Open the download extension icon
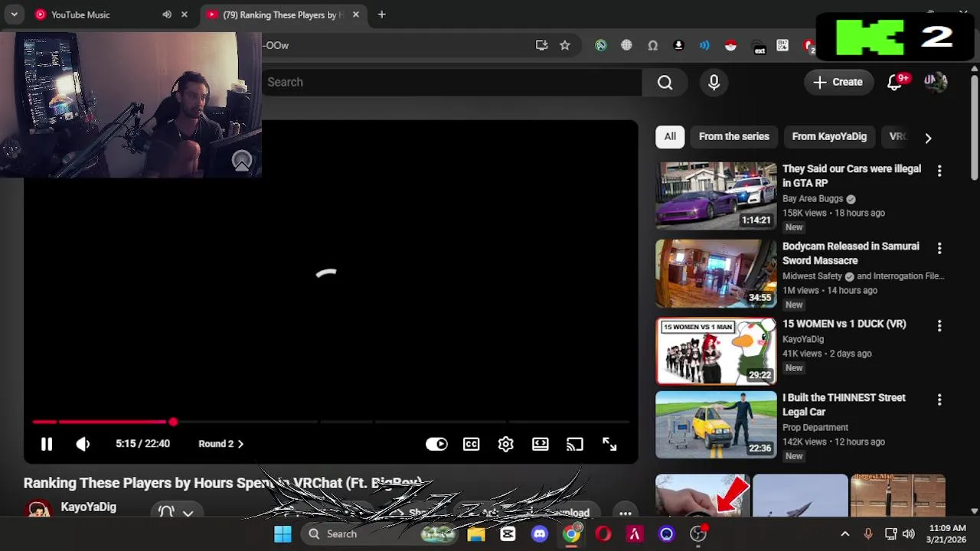Image resolution: width=980 pixels, height=551 pixels. (678, 45)
